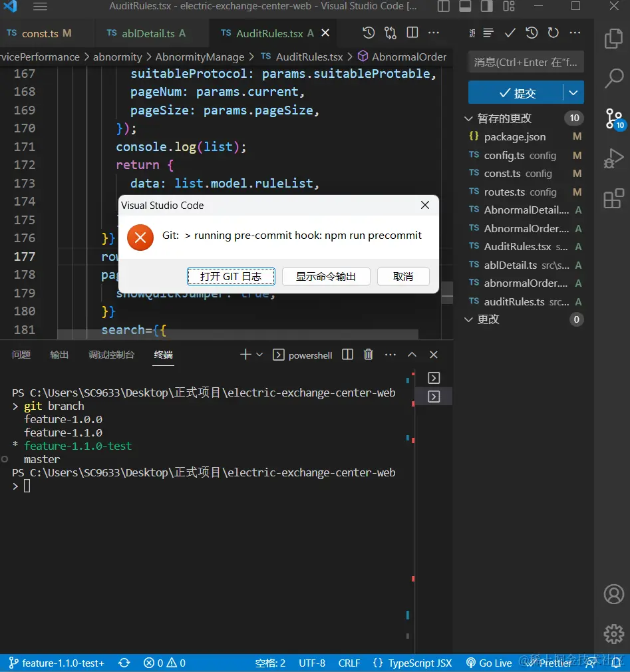Switch to 问题 panel tab
Screen dimensions: 630x672
coord(21,355)
